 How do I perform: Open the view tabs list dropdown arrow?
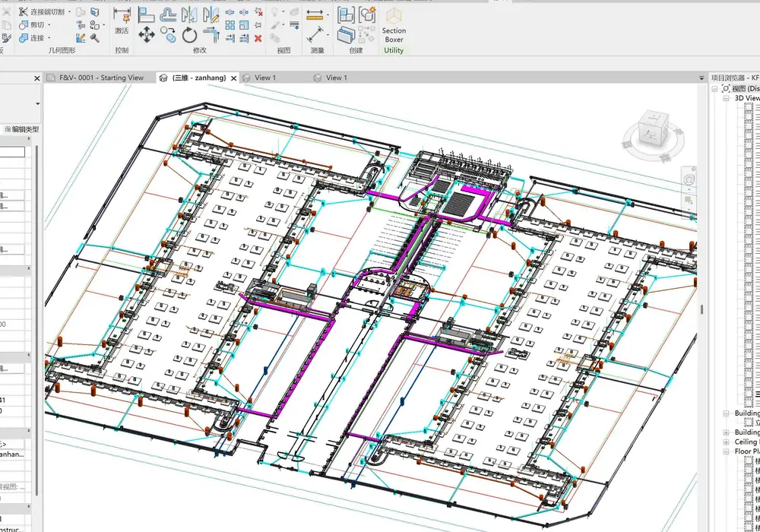coord(701,78)
